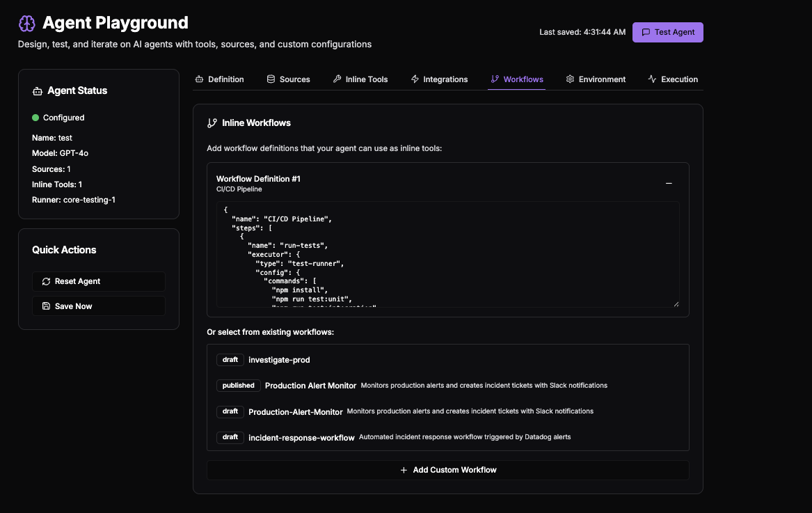Click the bot icon on the Definition tab
This screenshot has height=513, width=812.
199,79
